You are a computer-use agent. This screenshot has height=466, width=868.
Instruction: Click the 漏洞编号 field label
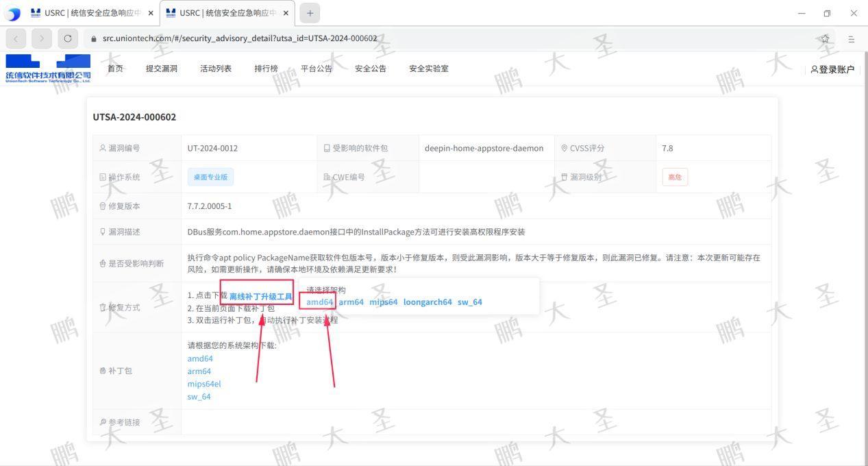119,148
